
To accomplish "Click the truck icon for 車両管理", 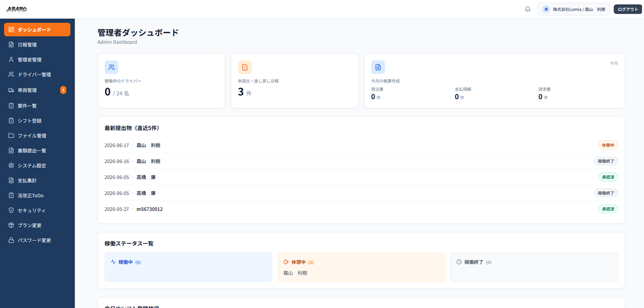I will coord(11,90).
